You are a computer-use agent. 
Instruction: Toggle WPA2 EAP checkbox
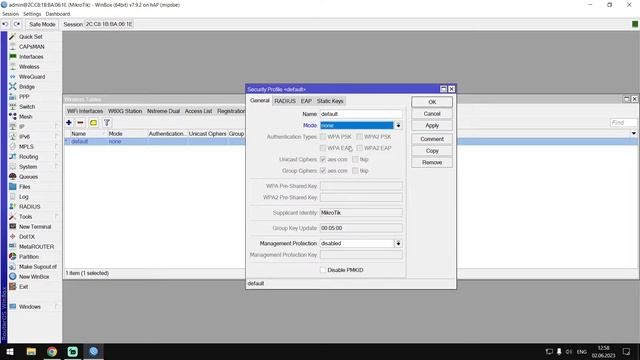click(x=359, y=148)
